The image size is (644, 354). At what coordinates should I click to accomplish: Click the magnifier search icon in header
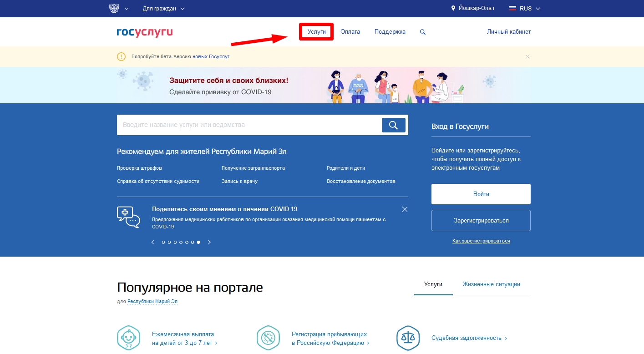tap(423, 32)
